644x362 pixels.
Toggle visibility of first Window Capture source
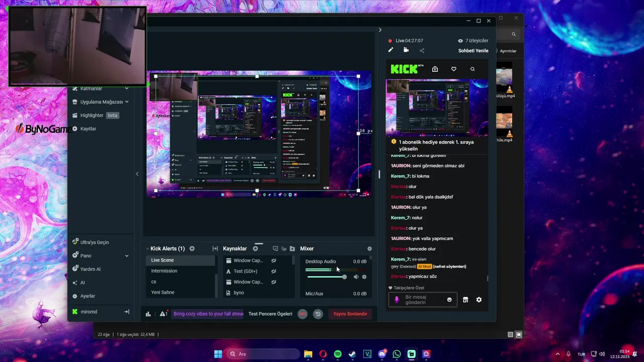pos(274,260)
